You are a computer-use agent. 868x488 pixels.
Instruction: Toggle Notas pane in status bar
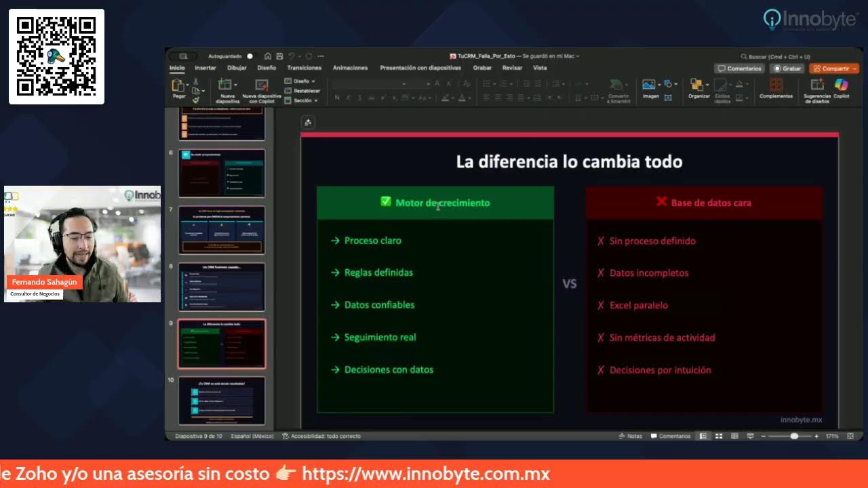630,436
